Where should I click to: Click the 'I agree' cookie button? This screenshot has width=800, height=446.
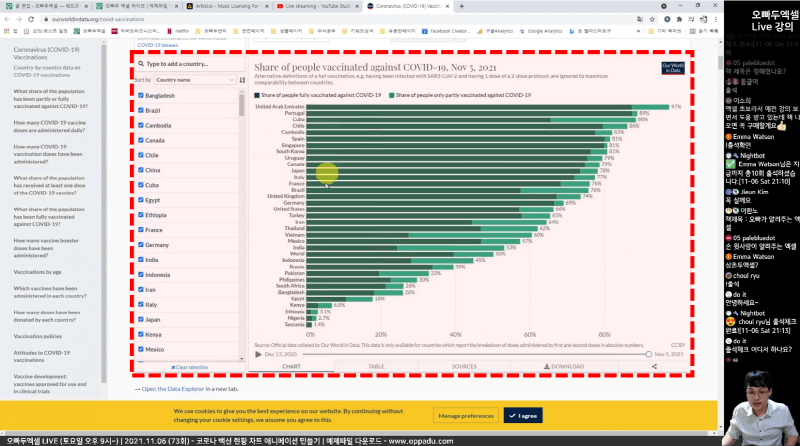521,415
